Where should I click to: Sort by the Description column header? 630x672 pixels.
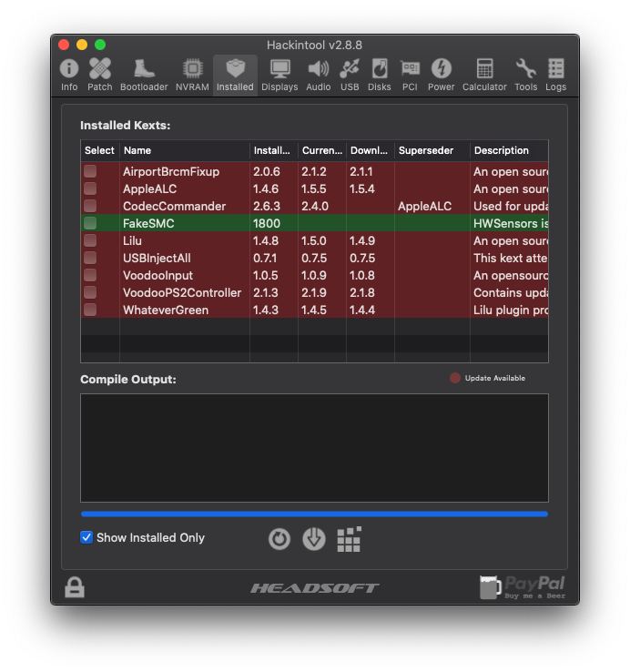509,150
